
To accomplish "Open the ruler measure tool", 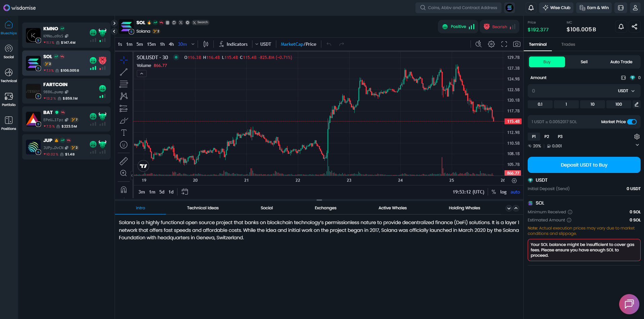I will (x=124, y=161).
